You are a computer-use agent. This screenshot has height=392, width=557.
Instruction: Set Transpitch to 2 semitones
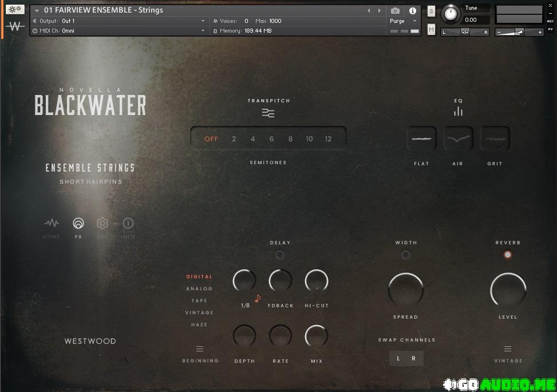[234, 139]
